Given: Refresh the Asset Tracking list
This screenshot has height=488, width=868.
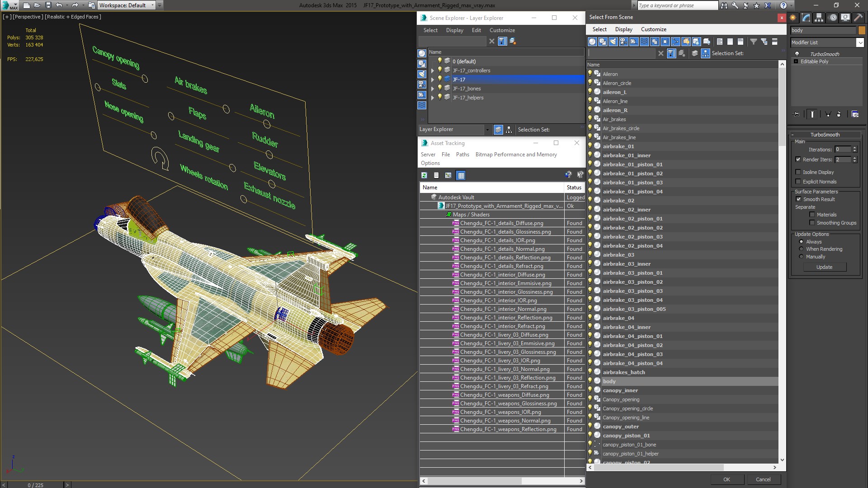Looking at the screenshot, I should point(424,175).
